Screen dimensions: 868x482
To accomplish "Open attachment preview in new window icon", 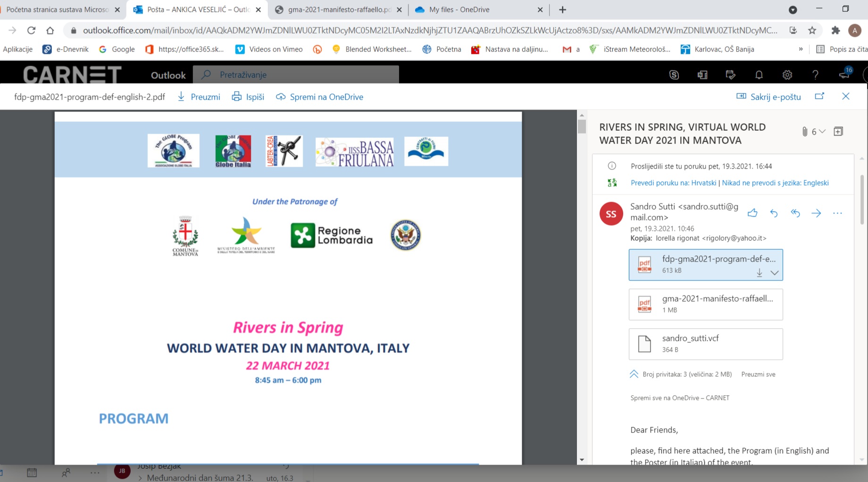I will (819, 96).
